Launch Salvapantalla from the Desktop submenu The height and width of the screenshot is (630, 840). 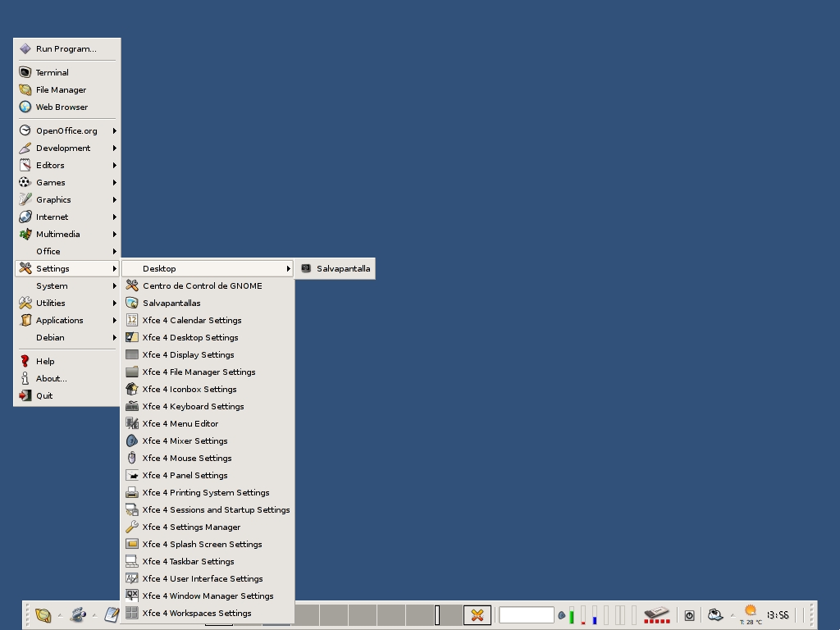pos(336,268)
